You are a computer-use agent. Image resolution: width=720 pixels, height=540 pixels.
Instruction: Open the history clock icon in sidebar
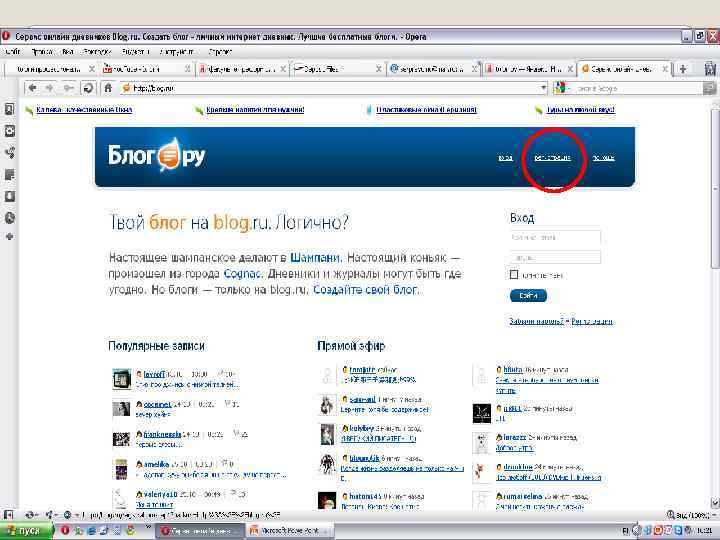(x=9, y=218)
